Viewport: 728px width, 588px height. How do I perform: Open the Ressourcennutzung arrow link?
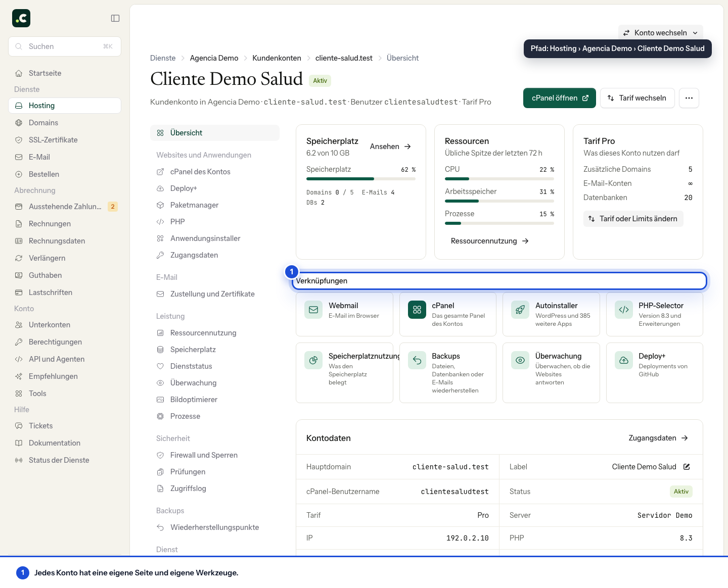click(x=489, y=241)
